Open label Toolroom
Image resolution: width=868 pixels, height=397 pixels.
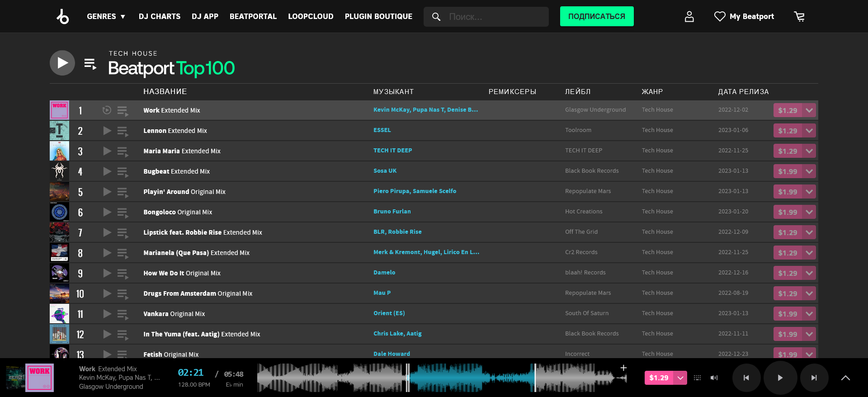578,130
